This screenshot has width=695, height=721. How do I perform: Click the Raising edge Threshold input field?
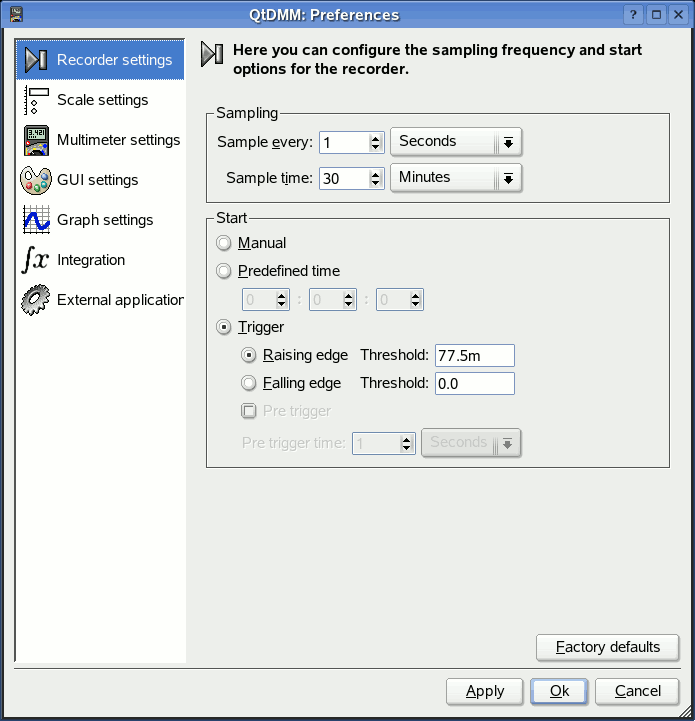[474, 355]
